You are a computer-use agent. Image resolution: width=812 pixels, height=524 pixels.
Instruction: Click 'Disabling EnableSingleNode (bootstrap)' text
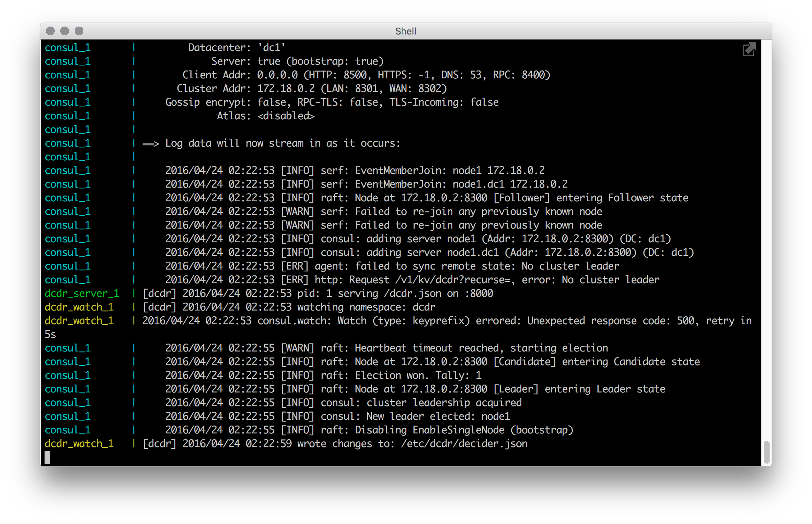click(464, 430)
